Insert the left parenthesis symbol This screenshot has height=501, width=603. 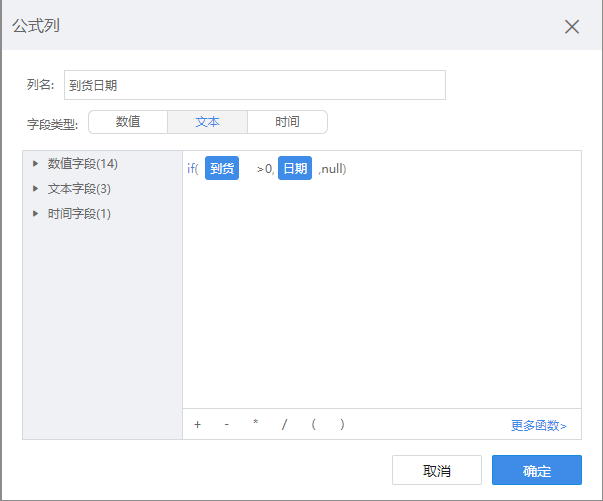(x=314, y=424)
